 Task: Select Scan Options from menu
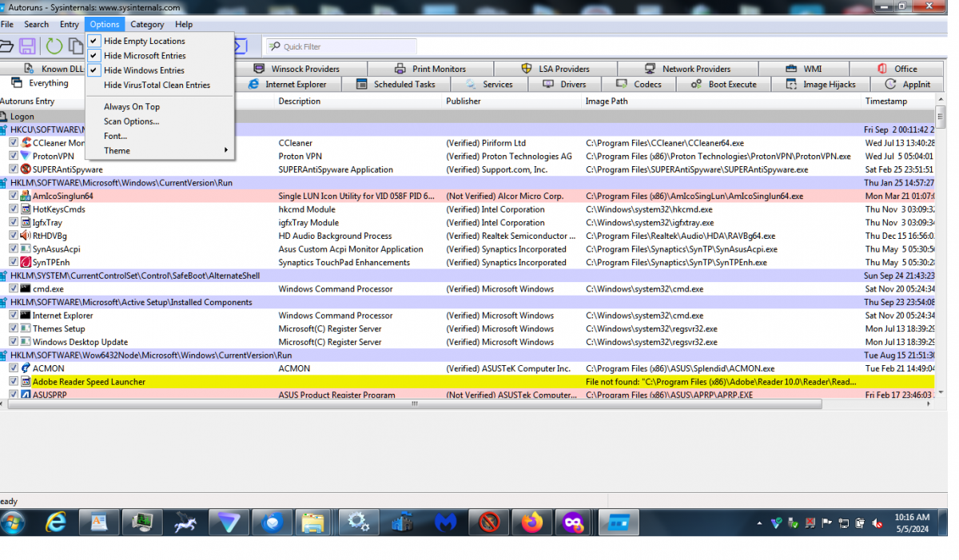click(x=131, y=121)
